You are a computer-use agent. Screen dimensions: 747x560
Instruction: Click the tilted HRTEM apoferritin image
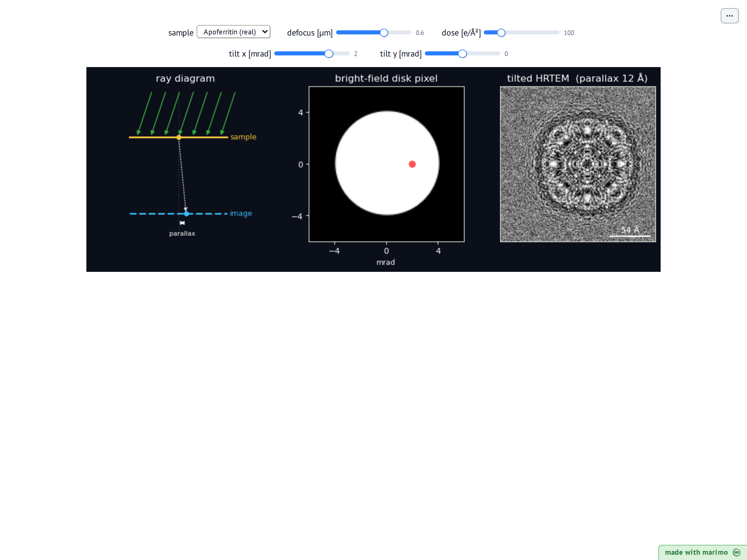[578, 164]
